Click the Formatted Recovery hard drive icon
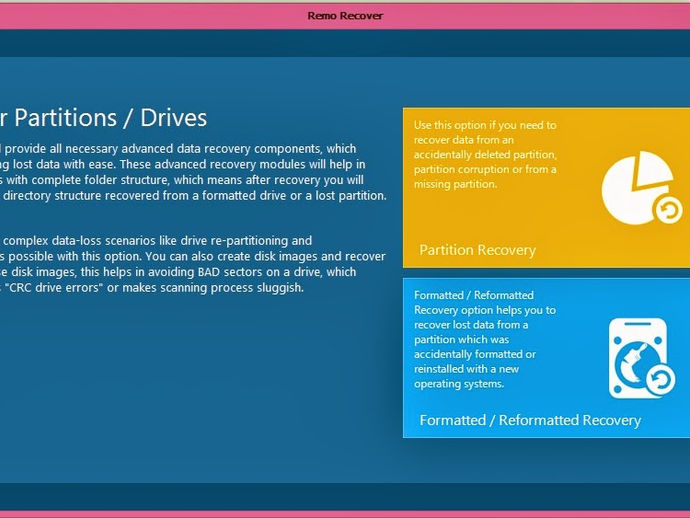 642,358
